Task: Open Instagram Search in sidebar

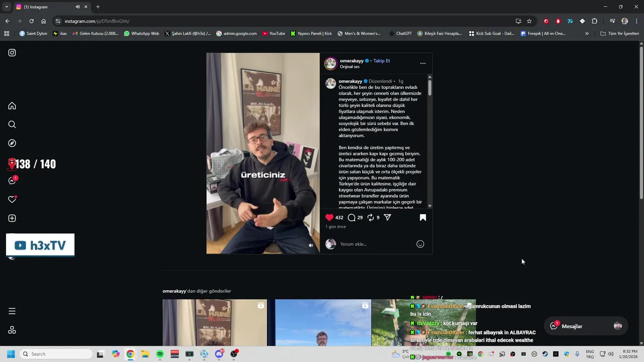Action: click(12, 125)
